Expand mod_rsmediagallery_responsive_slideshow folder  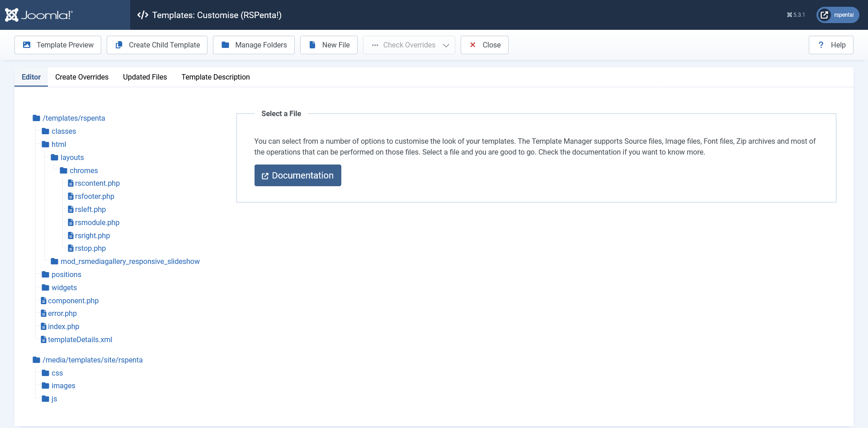point(130,261)
